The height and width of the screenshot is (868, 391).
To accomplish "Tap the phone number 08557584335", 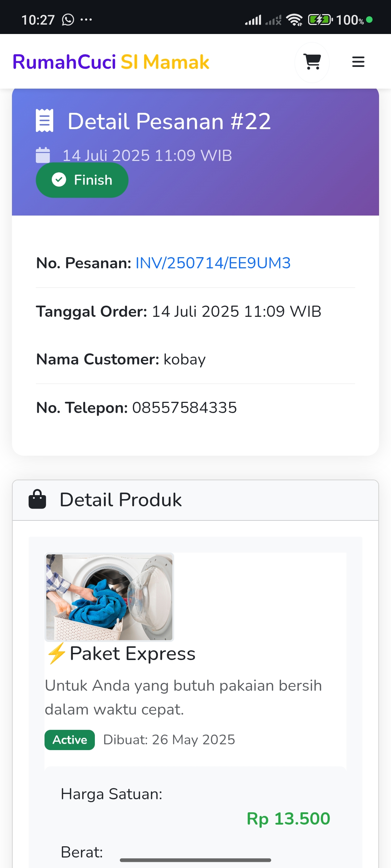I will 184,408.
